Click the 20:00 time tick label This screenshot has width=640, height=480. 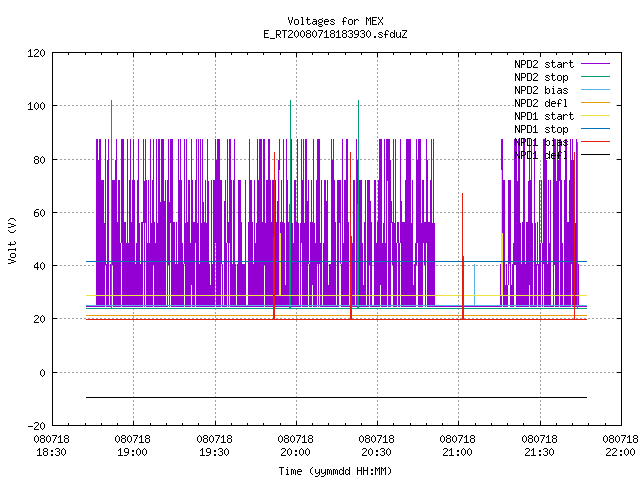pyautogui.click(x=295, y=452)
